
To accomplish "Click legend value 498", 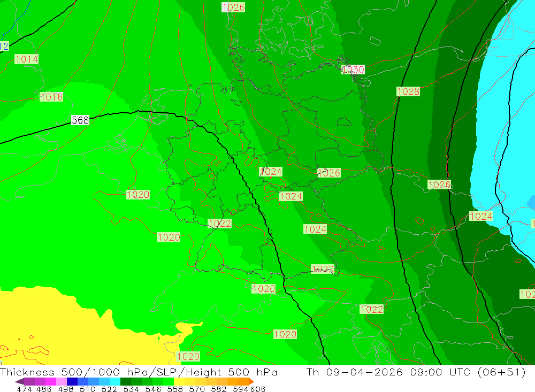I will [66, 389].
